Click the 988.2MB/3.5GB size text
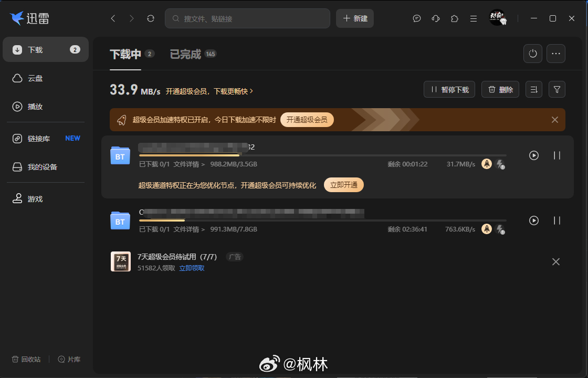Image resolution: width=588 pixels, height=378 pixels. click(234, 164)
